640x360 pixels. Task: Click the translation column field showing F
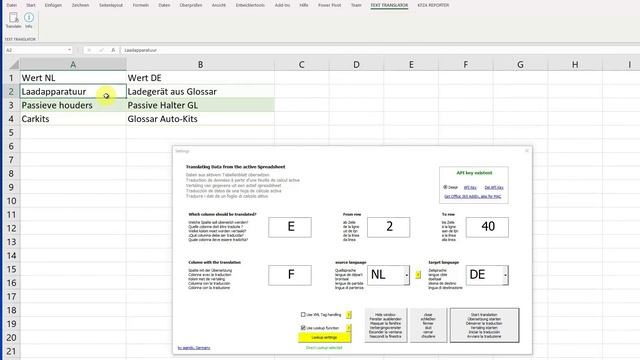tap(290, 275)
